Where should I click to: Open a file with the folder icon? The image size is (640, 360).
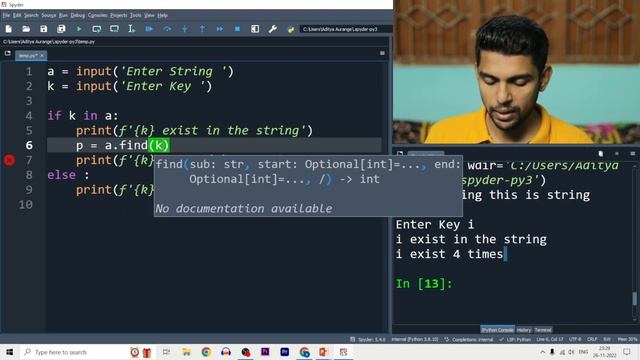coord(26,29)
